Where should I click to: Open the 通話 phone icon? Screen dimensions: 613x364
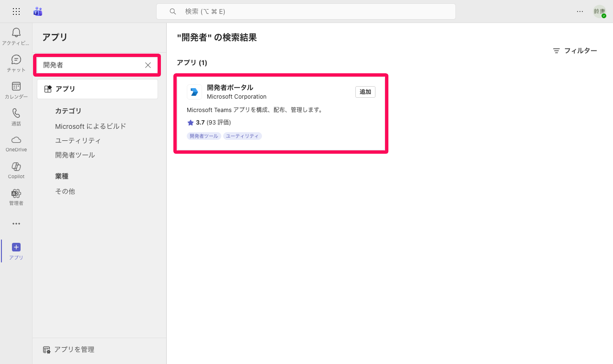coord(16,113)
